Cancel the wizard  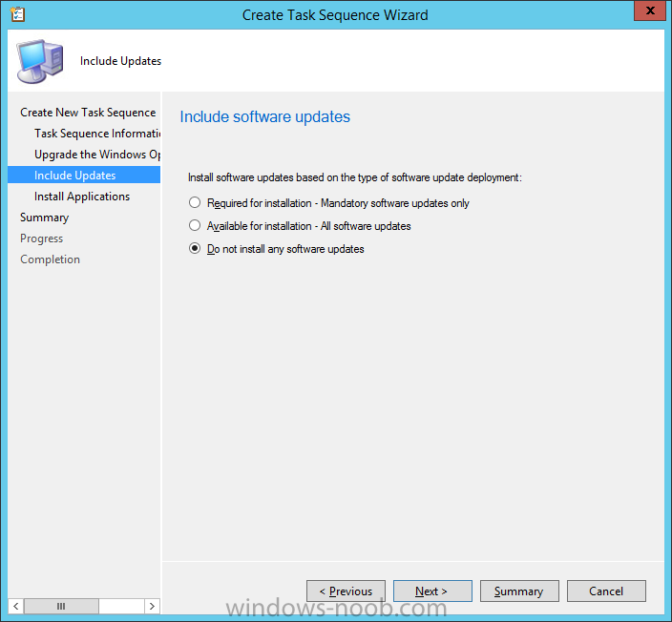coord(606,591)
